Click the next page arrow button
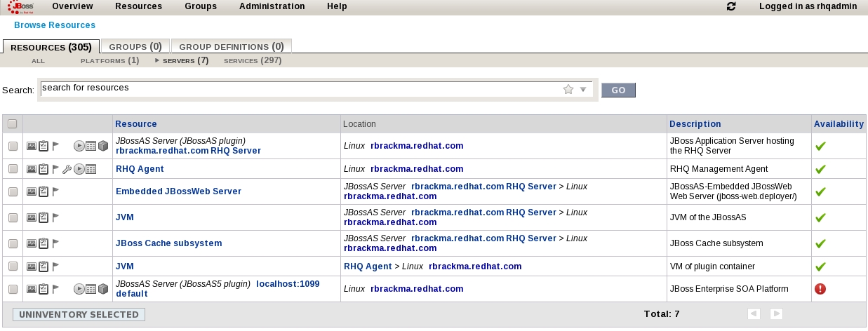 [x=776, y=314]
